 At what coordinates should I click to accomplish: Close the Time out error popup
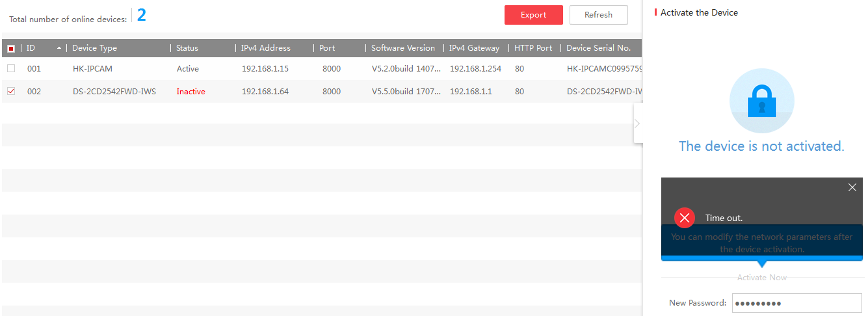[x=852, y=187]
